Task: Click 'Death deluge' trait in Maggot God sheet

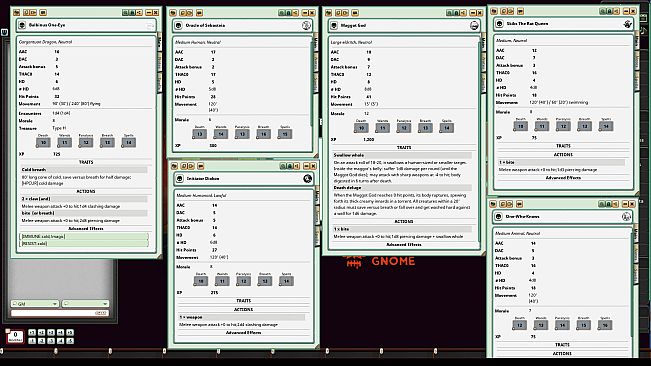Action: tap(402, 188)
